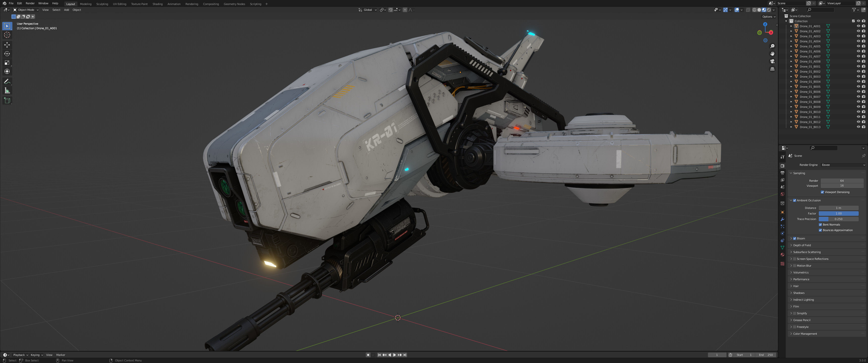
Task: Switch to the Shading workspace tab
Action: [157, 4]
